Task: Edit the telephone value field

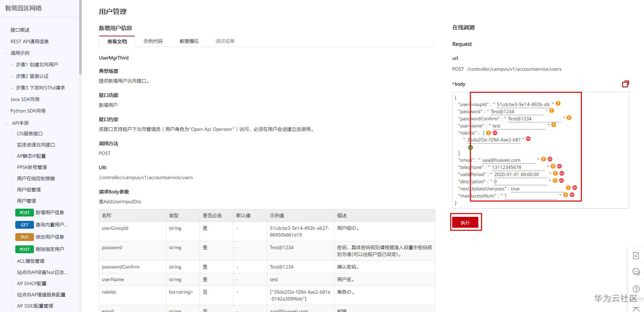Action: pos(519,167)
